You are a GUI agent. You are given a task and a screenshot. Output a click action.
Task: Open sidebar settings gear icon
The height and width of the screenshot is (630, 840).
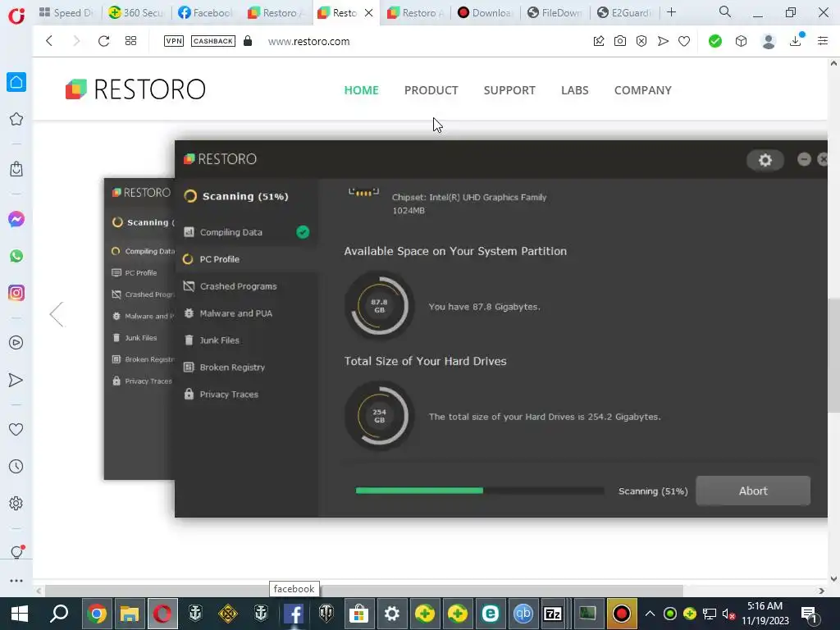point(16,503)
